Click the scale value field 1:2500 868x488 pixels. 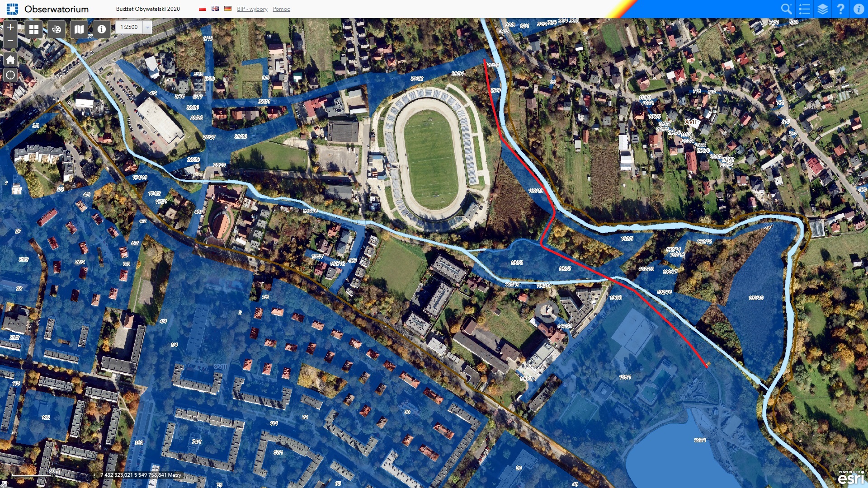pos(129,27)
